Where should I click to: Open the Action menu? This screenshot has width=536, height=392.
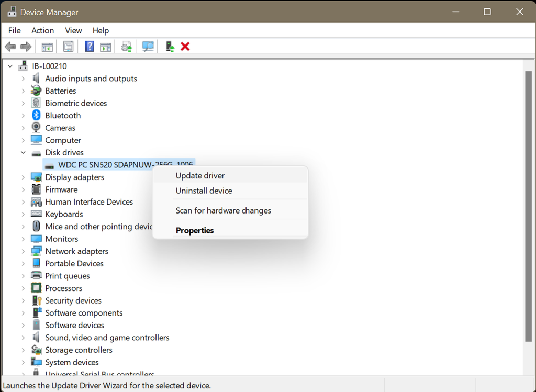43,30
